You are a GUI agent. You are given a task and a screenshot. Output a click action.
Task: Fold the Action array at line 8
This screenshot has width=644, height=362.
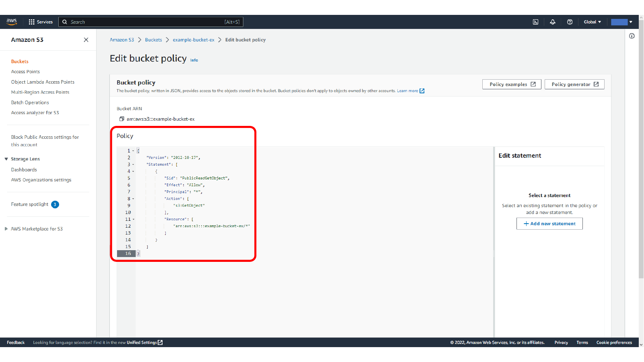pyautogui.click(x=133, y=199)
